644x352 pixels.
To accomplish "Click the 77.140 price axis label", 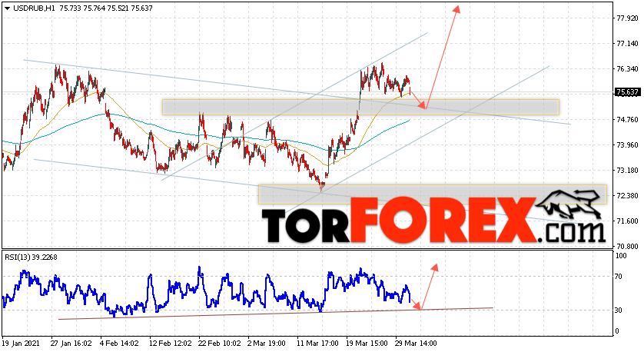I will [x=628, y=44].
